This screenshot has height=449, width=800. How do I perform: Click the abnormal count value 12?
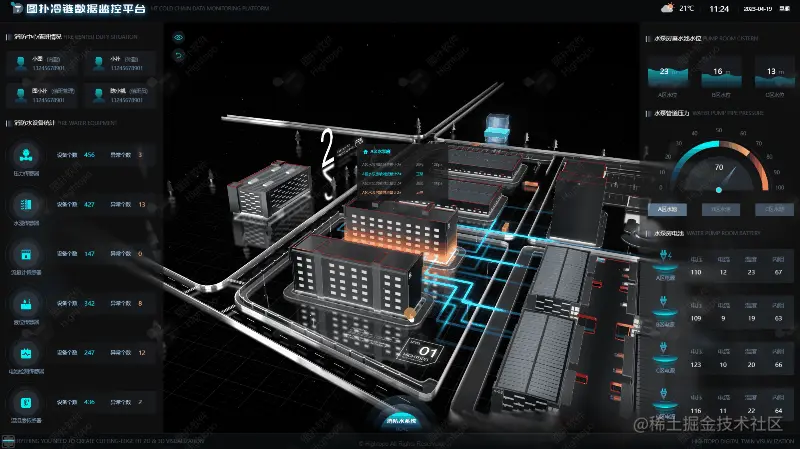pos(142,353)
